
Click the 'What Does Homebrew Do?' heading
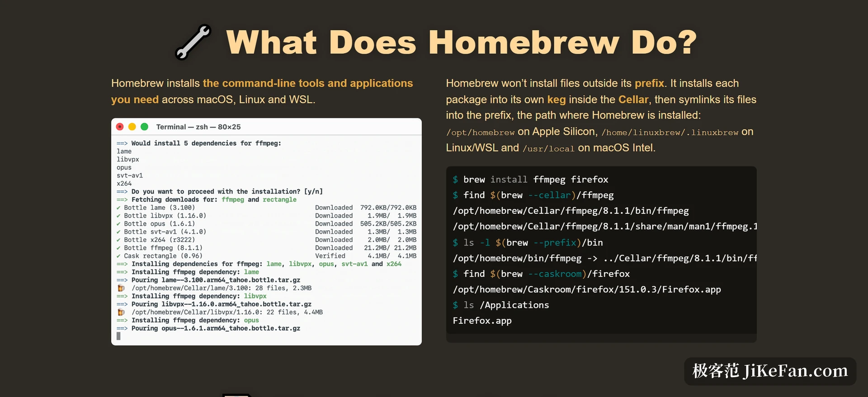click(x=461, y=42)
